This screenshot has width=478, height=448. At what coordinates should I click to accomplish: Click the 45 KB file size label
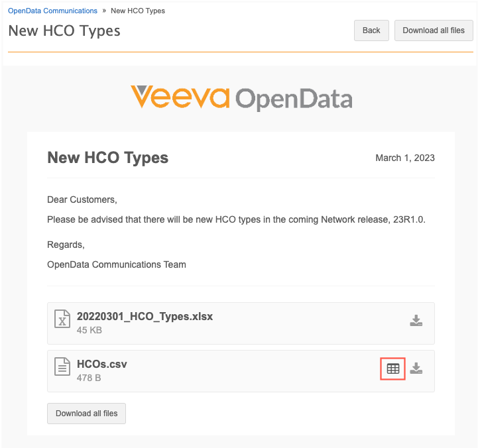[90, 330]
